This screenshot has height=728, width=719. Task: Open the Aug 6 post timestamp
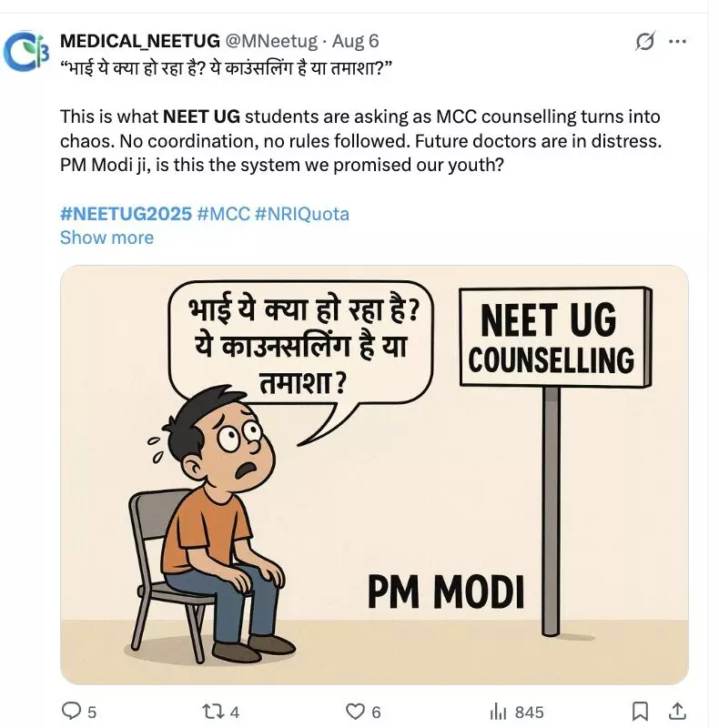coord(356,41)
